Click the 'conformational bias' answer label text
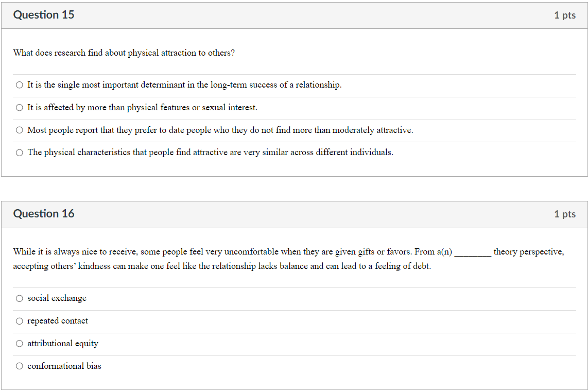Image resolution: width=588 pixels, height=390 pixels. click(x=64, y=366)
